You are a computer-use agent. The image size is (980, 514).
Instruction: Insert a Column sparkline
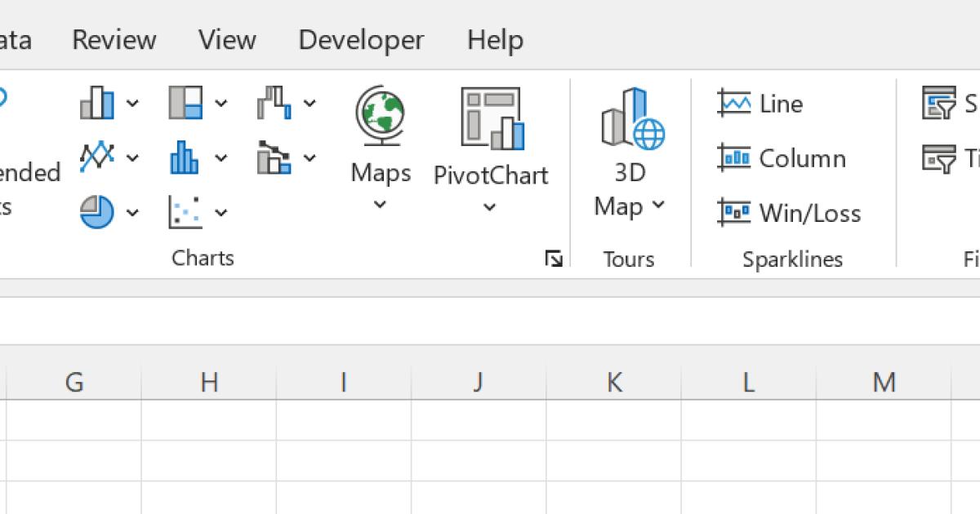(782, 158)
